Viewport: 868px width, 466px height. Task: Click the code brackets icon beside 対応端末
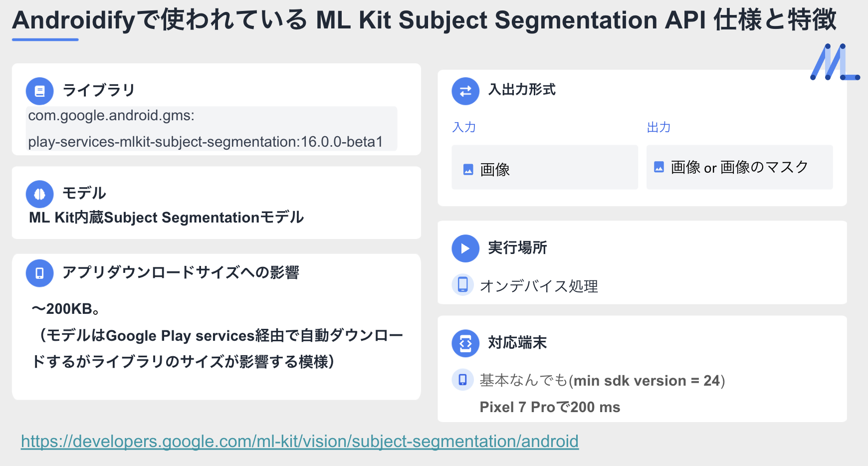pyautogui.click(x=465, y=343)
